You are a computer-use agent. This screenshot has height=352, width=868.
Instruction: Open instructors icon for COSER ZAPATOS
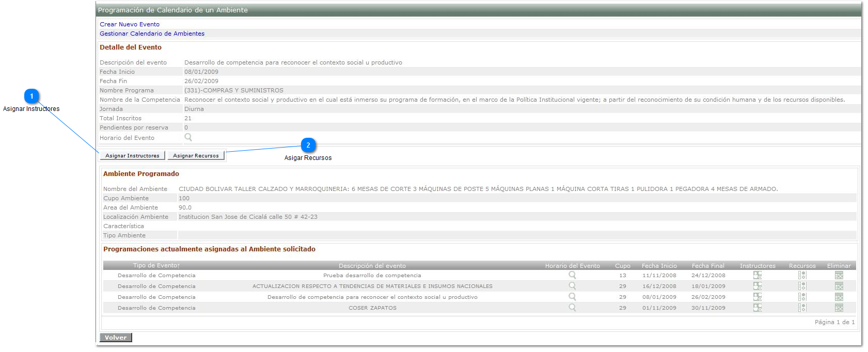(757, 308)
